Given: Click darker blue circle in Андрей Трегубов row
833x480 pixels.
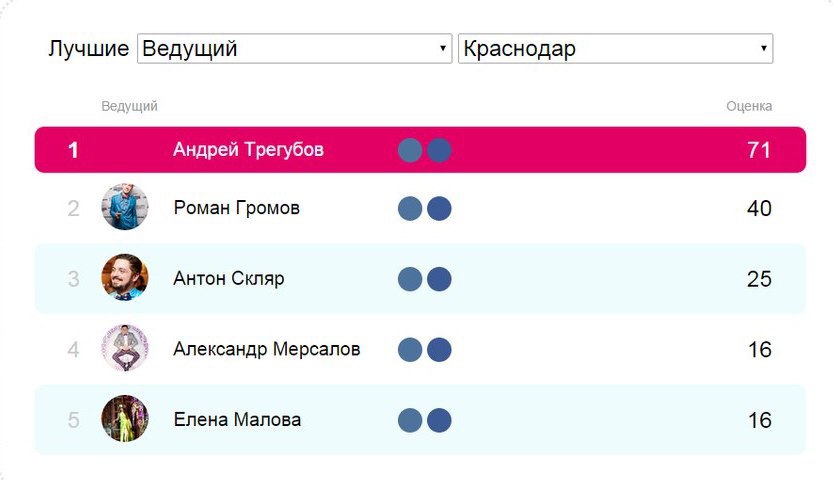Looking at the screenshot, I should click(x=439, y=150).
